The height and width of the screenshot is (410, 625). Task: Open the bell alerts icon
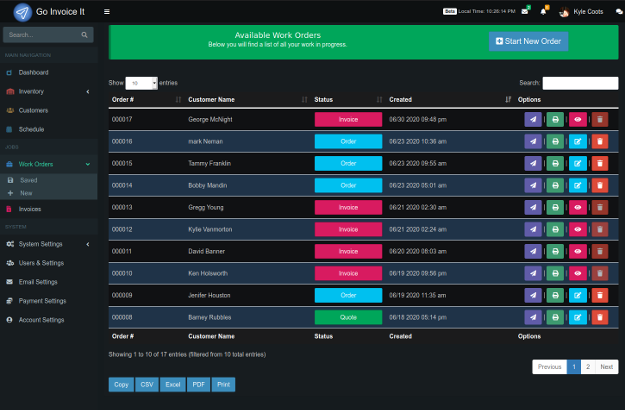click(x=543, y=12)
